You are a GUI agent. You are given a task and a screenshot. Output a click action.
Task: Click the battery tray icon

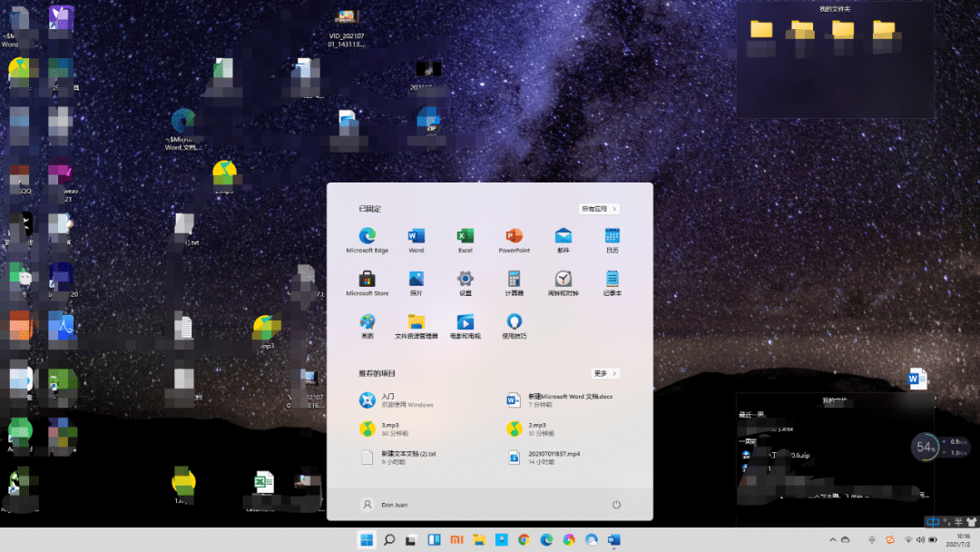click(x=933, y=540)
